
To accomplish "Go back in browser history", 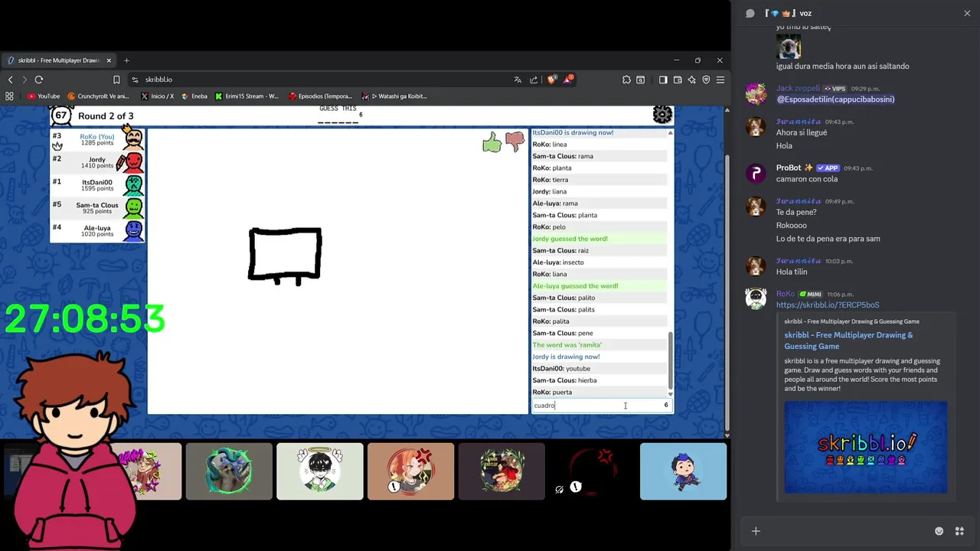I will [x=10, y=80].
